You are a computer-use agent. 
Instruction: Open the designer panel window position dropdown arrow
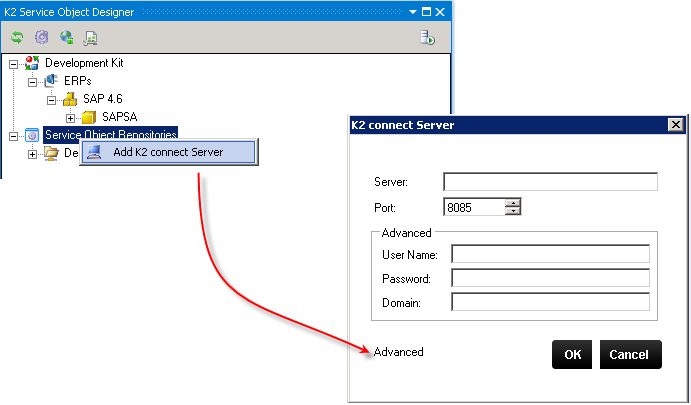(413, 12)
